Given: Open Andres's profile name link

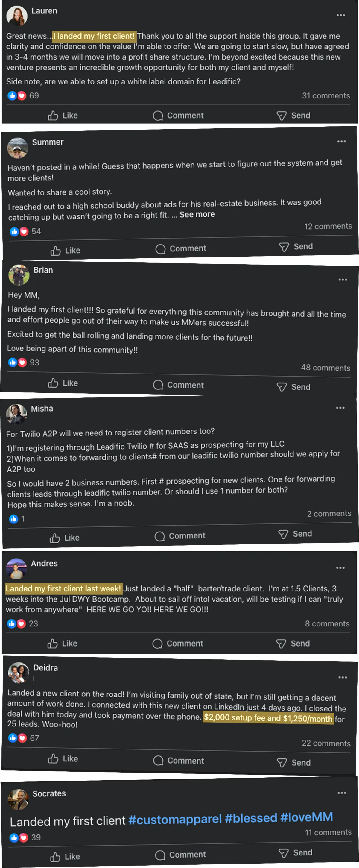Looking at the screenshot, I should click(44, 563).
